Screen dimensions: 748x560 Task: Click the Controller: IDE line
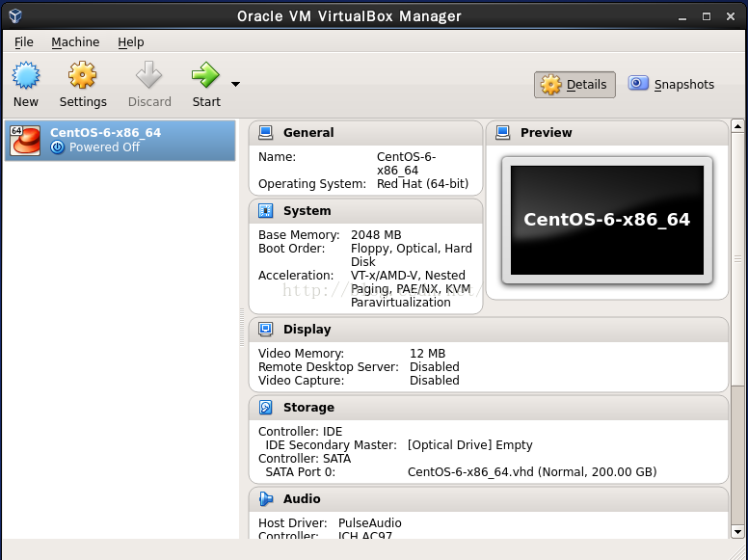pos(300,432)
